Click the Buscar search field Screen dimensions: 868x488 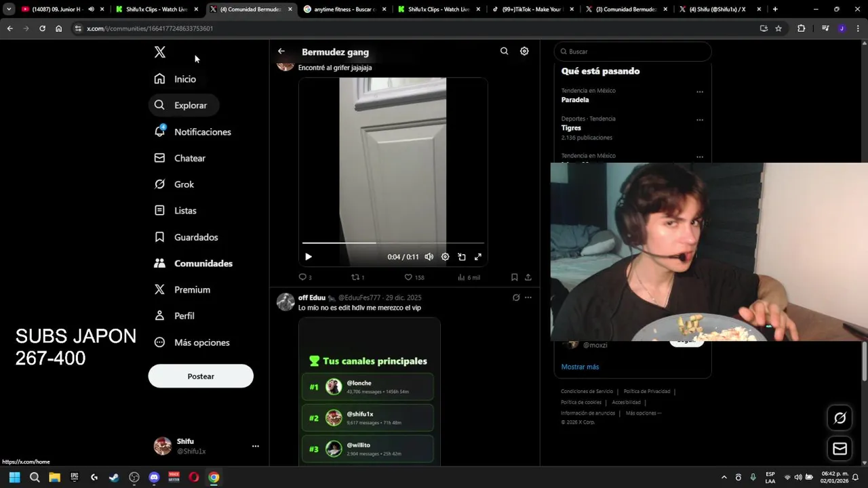coord(633,52)
